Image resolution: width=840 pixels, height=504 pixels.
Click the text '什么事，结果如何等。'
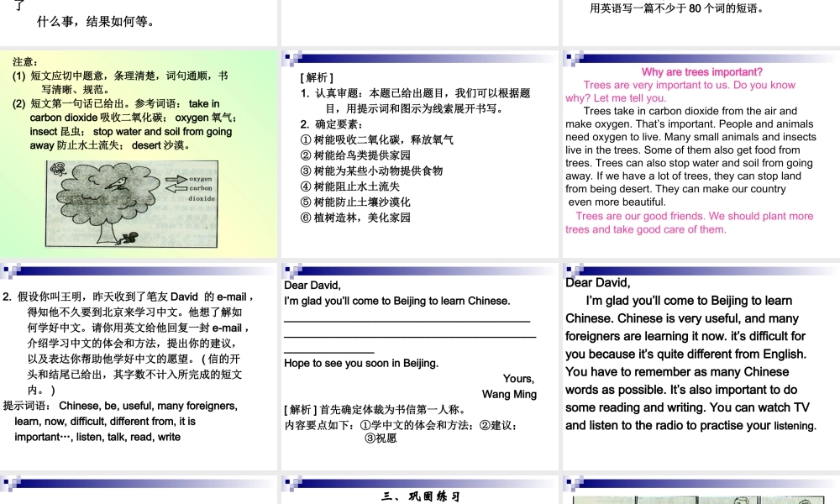click(96, 22)
